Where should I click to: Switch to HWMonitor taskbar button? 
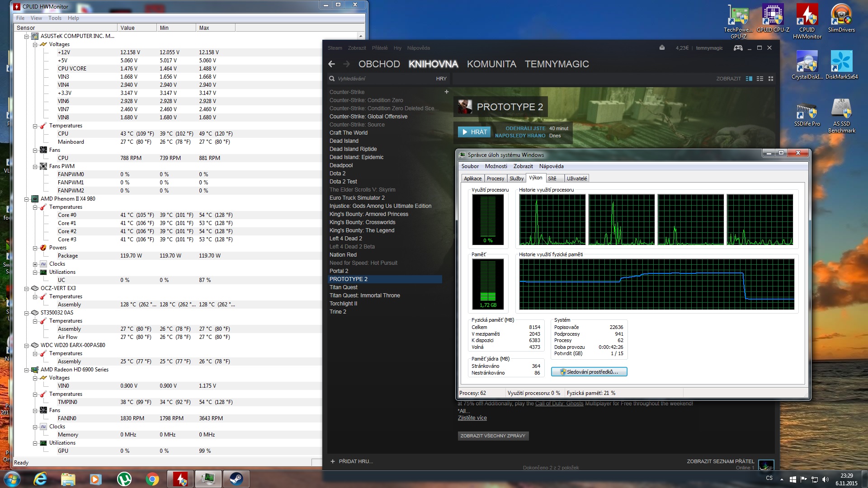click(181, 479)
